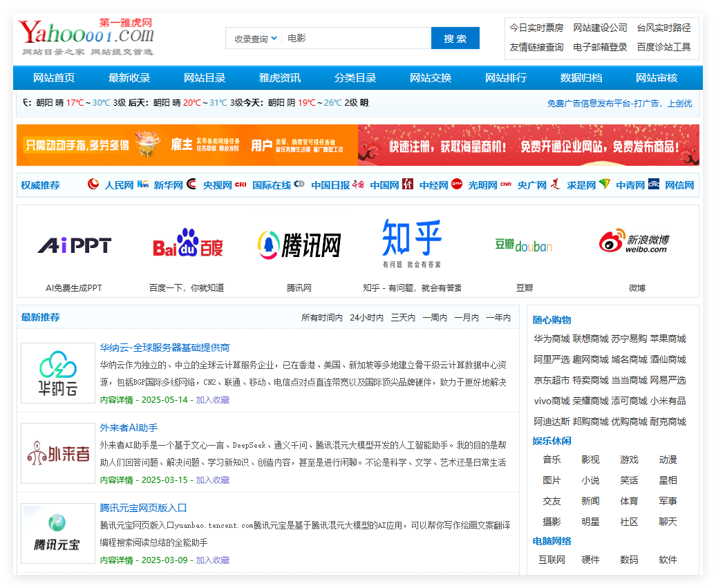Open 小米有品 shopping link
The width and height of the screenshot is (716, 588).
(668, 401)
